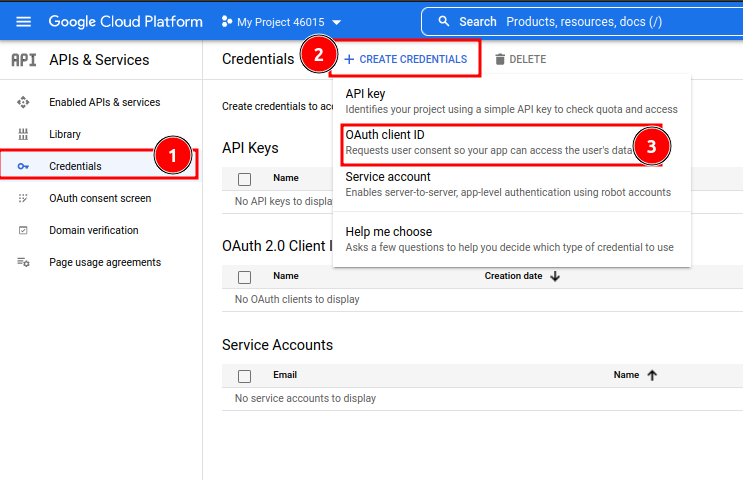This screenshot has height=480, width=743.
Task: Open the hamburger navigation menu
Action: [23, 22]
